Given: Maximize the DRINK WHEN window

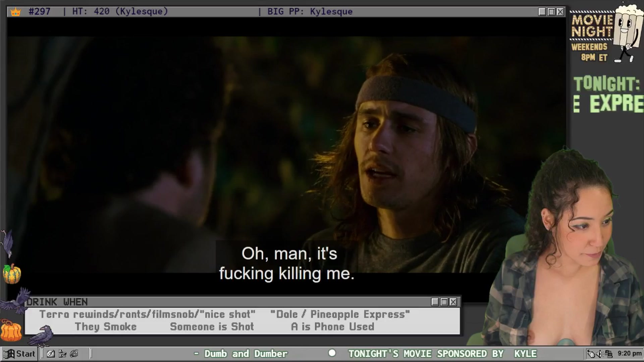Looking at the screenshot, I should point(444,302).
